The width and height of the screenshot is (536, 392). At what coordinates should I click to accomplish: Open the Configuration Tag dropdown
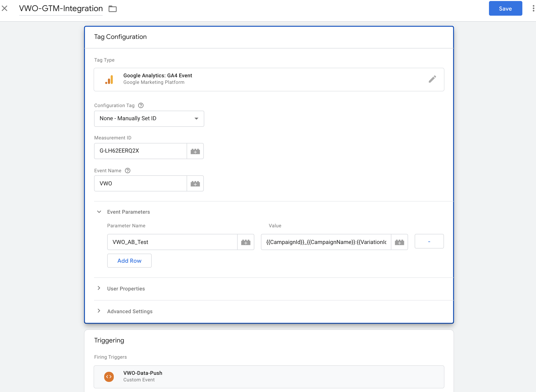pos(149,119)
